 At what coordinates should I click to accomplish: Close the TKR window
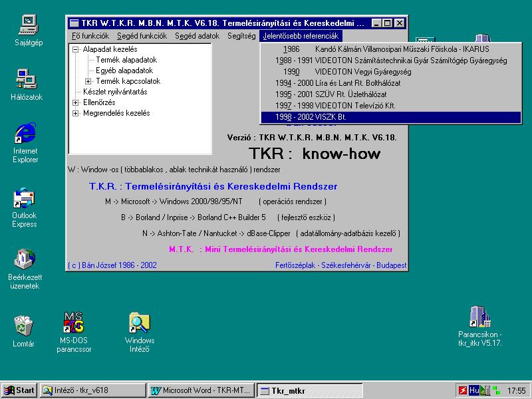[x=400, y=23]
